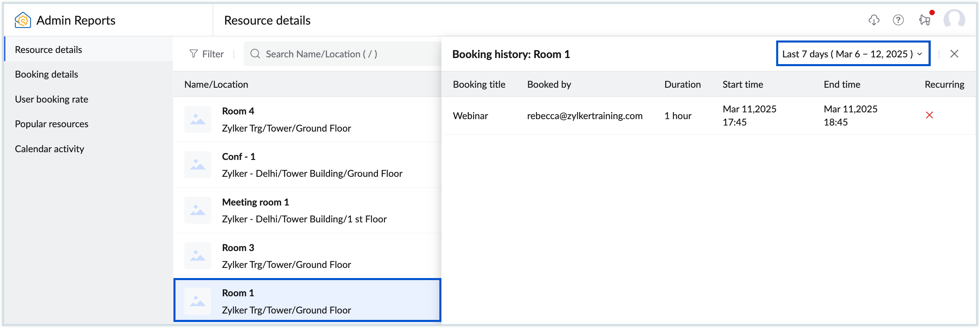Select the Conf - 1 resource
Image resolution: width=980 pixels, height=328 pixels.
pos(307,165)
